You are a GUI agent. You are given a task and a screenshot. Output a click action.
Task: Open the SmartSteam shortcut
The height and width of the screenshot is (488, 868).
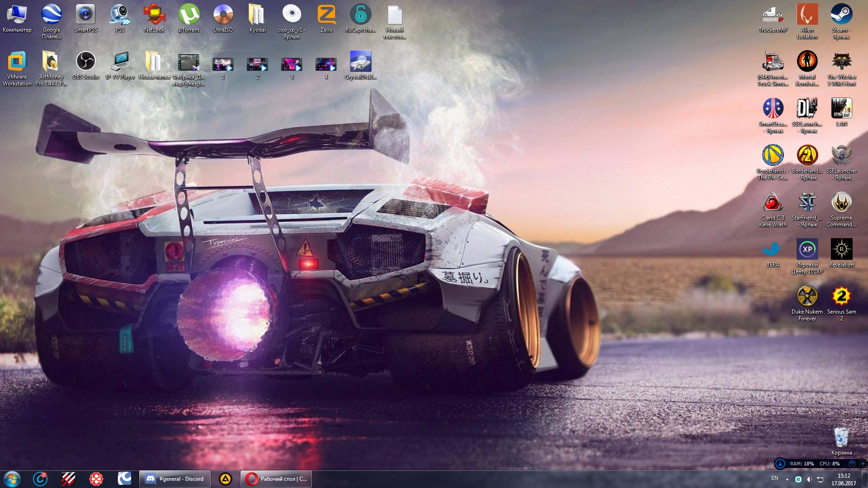(773, 115)
